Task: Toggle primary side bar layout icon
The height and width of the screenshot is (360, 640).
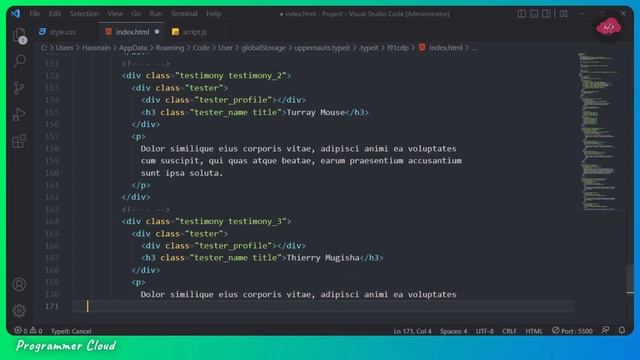Action: [522, 13]
